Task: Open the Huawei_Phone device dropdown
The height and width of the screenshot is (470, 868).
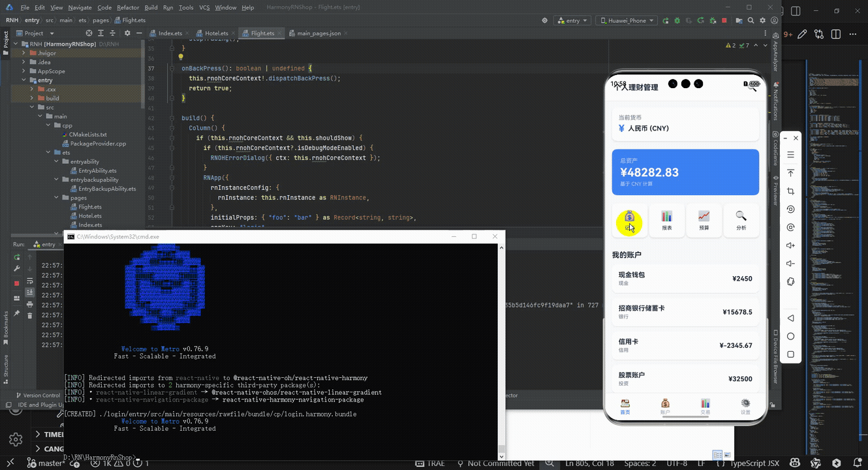Action: (x=627, y=21)
